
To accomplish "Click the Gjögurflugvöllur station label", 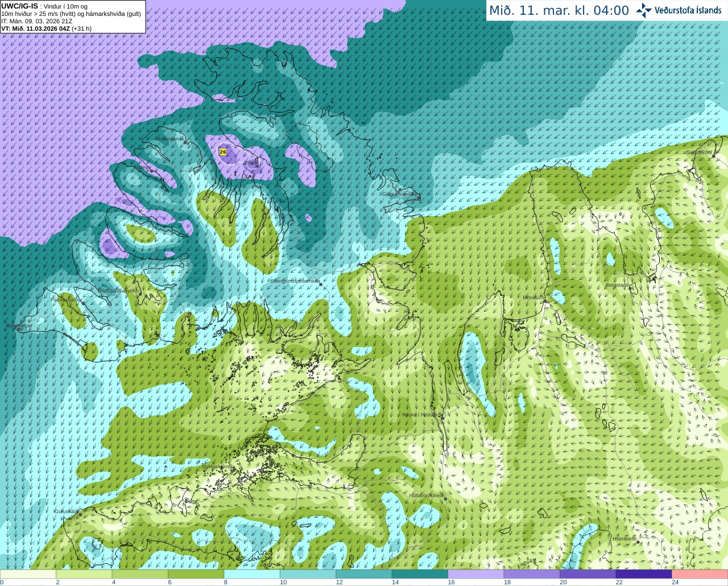I will [400, 194].
